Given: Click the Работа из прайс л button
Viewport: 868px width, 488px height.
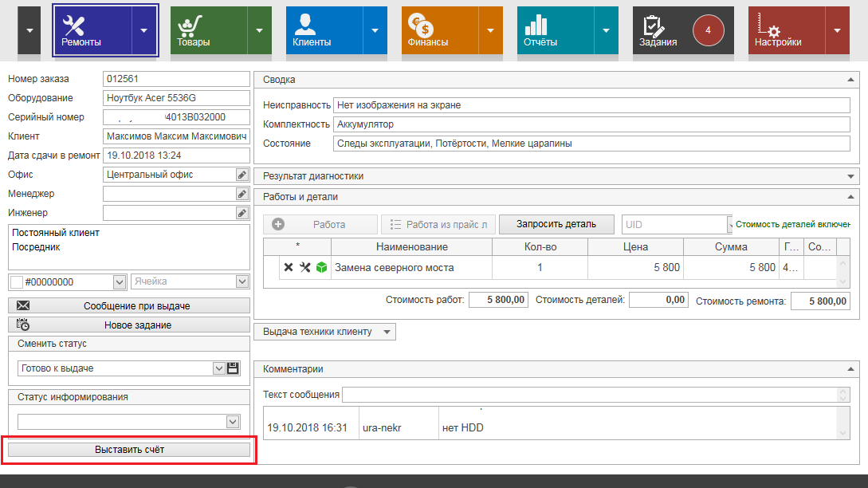Looking at the screenshot, I should (438, 224).
